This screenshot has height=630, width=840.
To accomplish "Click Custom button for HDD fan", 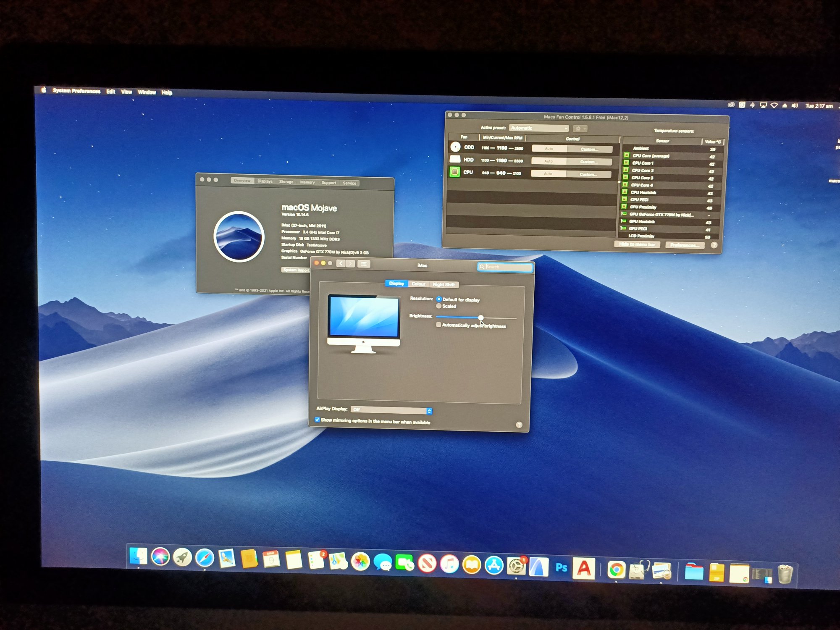I will (x=589, y=162).
